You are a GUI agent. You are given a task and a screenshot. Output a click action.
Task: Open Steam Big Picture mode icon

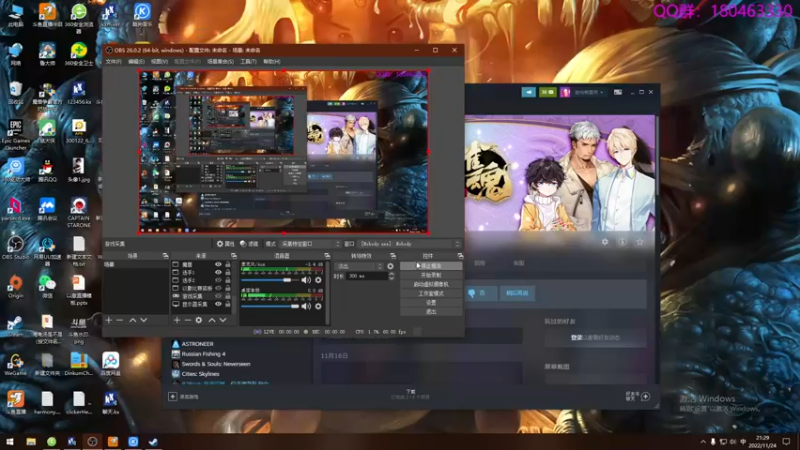tap(617, 92)
